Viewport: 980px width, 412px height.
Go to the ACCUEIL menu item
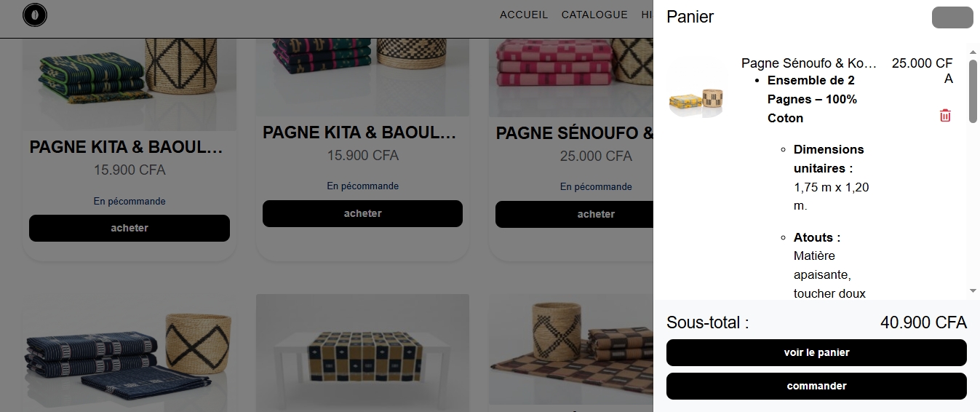[x=524, y=15]
